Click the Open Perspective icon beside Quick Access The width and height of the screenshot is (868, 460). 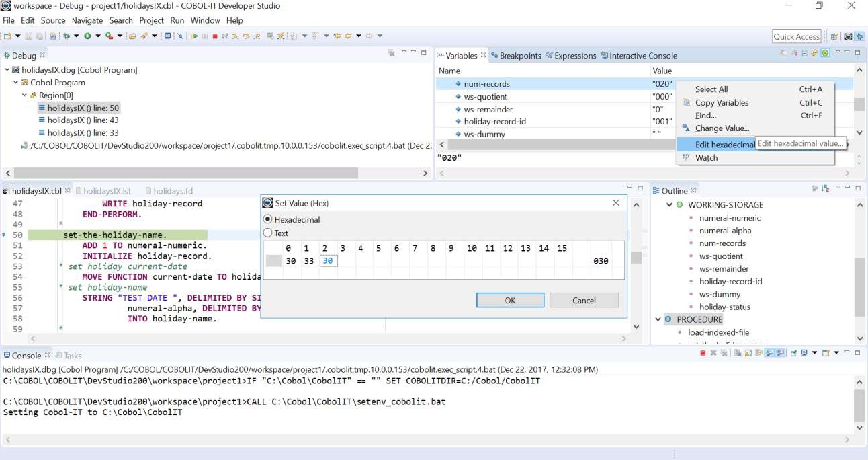click(x=834, y=37)
